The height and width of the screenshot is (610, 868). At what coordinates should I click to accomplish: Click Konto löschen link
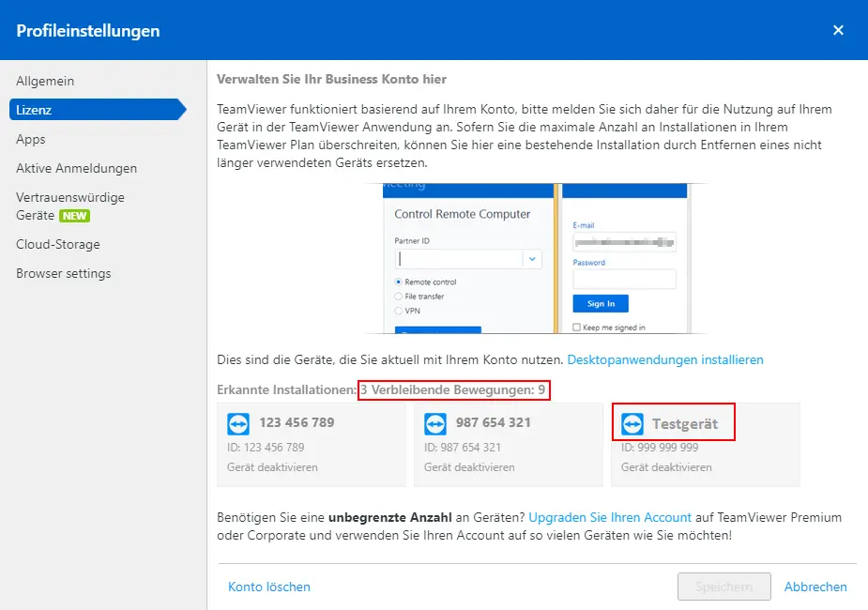click(x=269, y=587)
